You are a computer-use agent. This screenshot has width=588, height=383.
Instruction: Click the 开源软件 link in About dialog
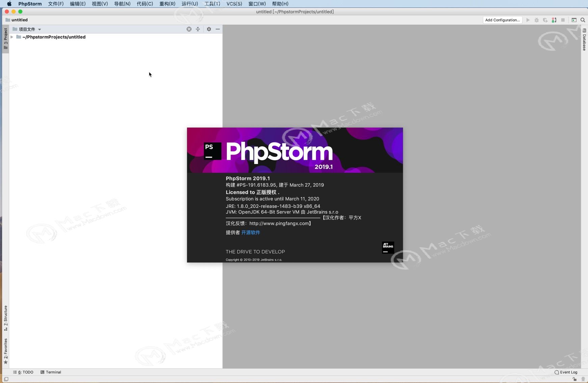pos(250,232)
